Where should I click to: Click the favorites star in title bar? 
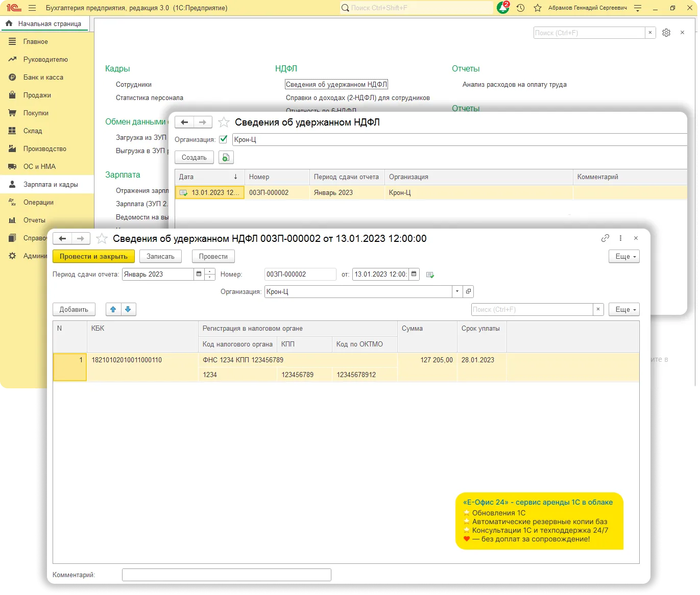coord(537,8)
